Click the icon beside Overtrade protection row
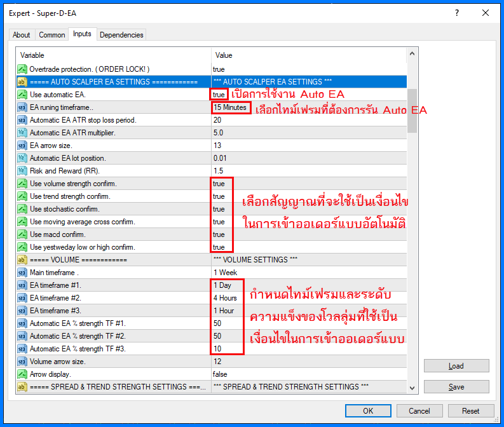This screenshot has width=504, height=427. coord(22,69)
